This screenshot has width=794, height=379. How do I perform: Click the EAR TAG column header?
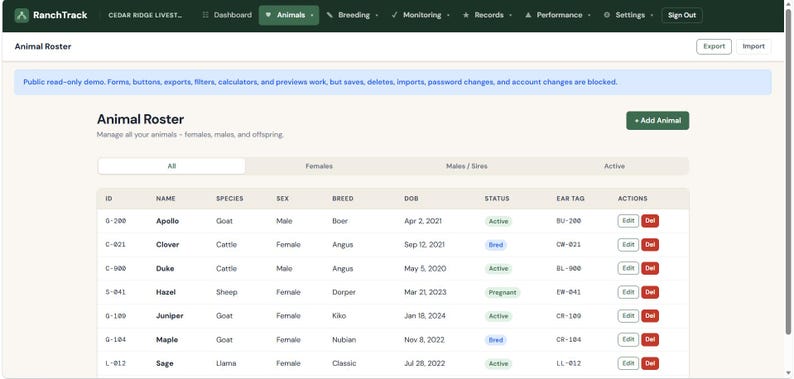[570, 199]
